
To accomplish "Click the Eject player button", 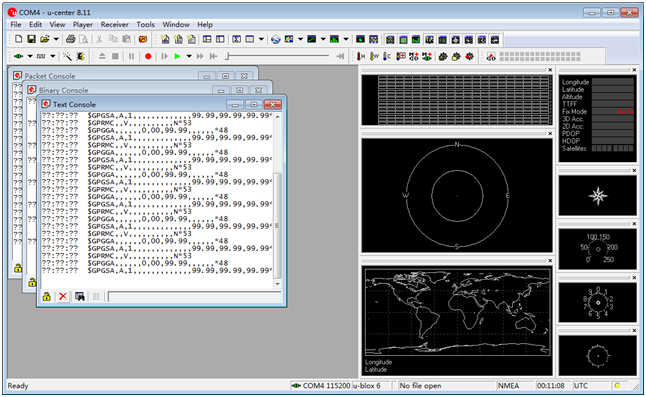I will pos(102,56).
